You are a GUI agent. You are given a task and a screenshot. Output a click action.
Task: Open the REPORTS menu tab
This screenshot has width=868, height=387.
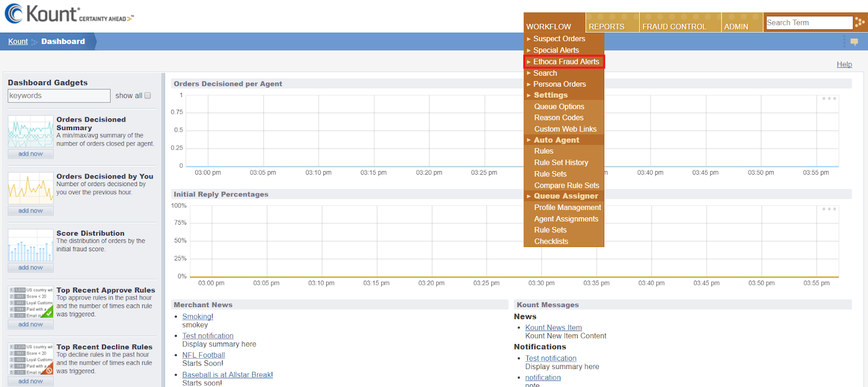(607, 26)
